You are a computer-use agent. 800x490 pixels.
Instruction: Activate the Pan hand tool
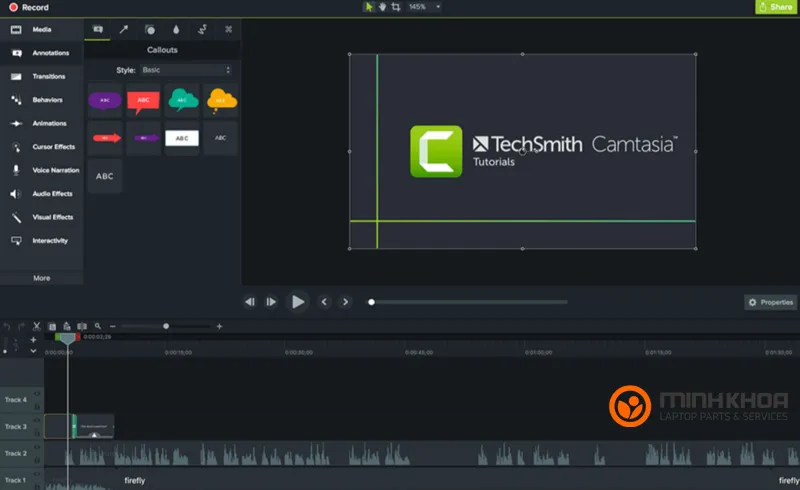(x=381, y=7)
